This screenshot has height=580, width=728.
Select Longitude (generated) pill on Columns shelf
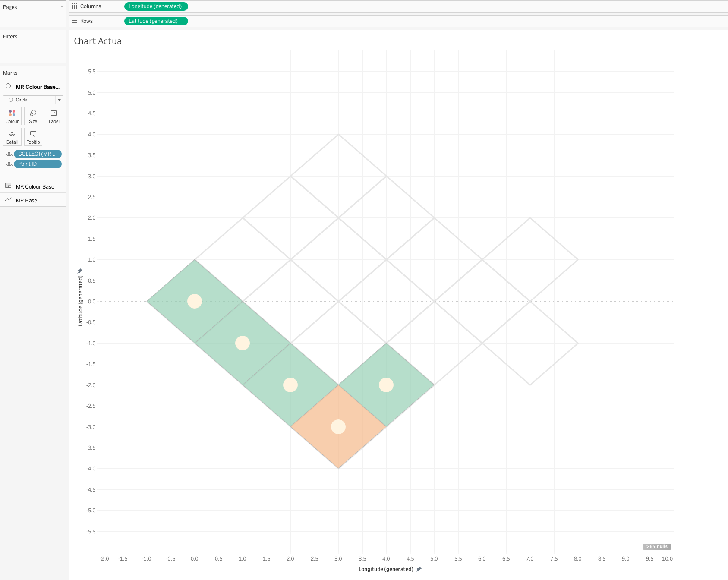[x=156, y=6]
